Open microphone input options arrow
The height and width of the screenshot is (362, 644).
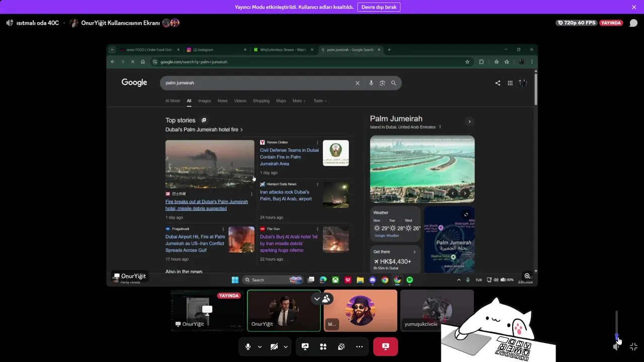pos(260,346)
